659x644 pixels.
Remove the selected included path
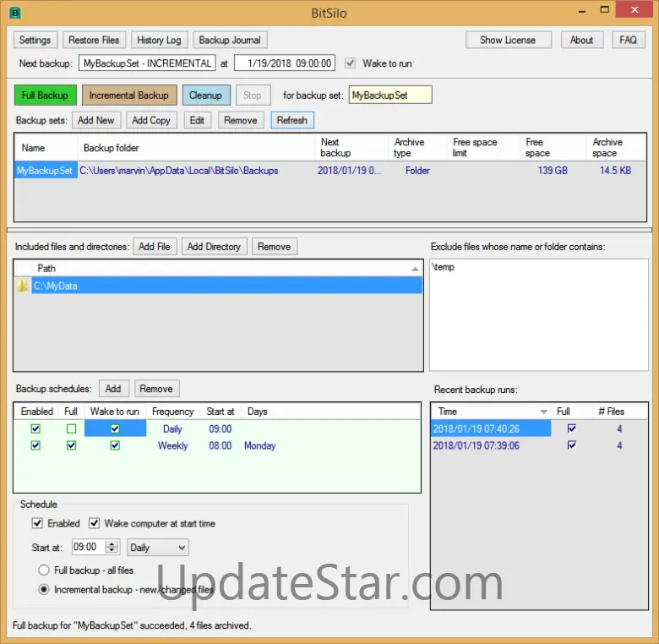click(x=274, y=246)
